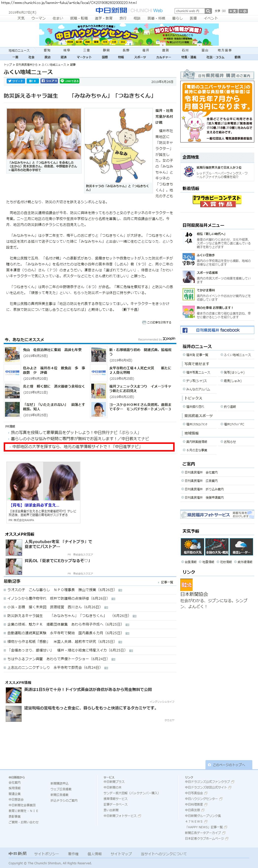The width and height of the screenshot is (258, 868).
Task: Decrease text size with the 小 button
Action: coord(243,11)
